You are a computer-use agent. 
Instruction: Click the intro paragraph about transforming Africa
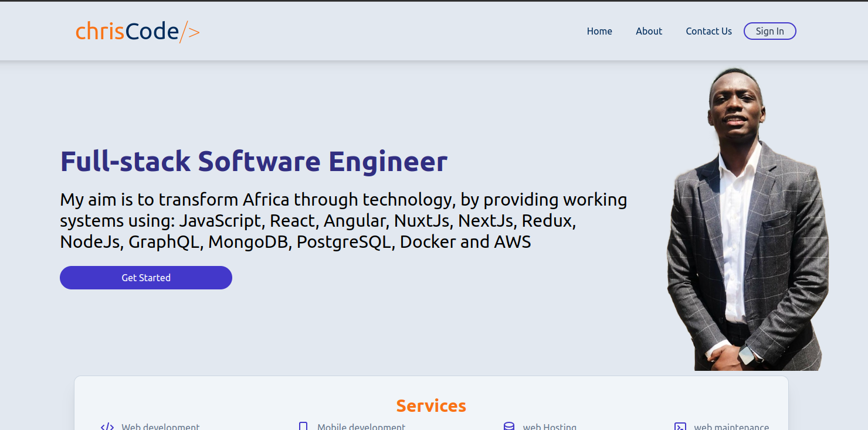(344, 220)
